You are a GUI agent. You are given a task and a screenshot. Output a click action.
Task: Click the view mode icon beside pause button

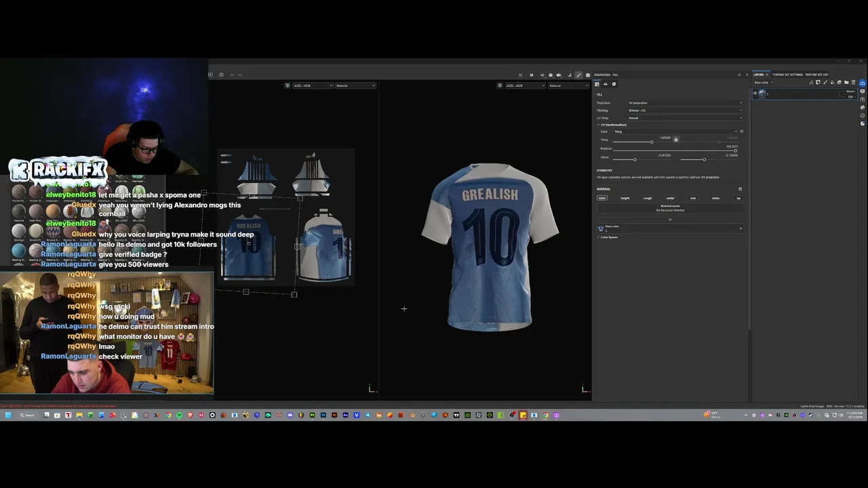(542, 75)
